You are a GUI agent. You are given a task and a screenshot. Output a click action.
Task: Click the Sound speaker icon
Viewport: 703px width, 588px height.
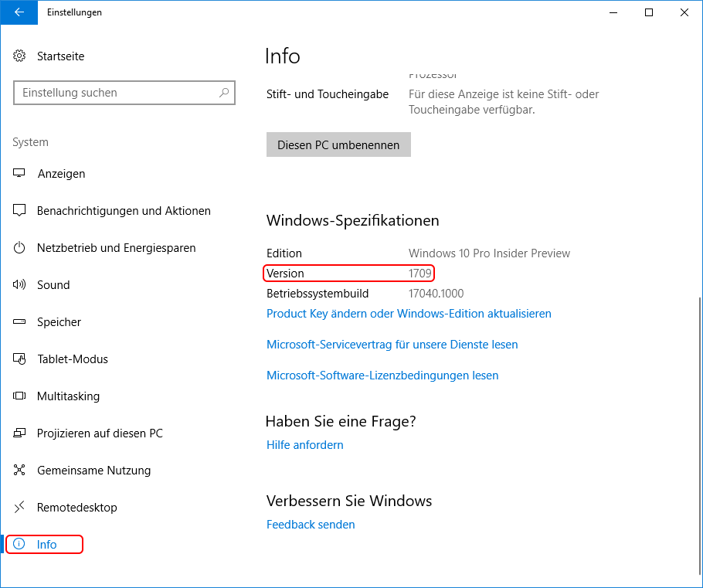point(19,284)
